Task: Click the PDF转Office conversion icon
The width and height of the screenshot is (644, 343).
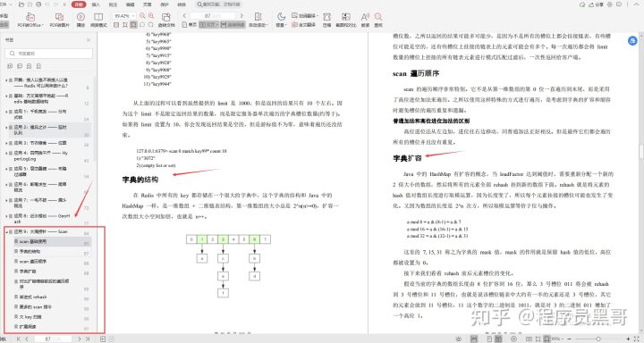Action: (30, 17)
